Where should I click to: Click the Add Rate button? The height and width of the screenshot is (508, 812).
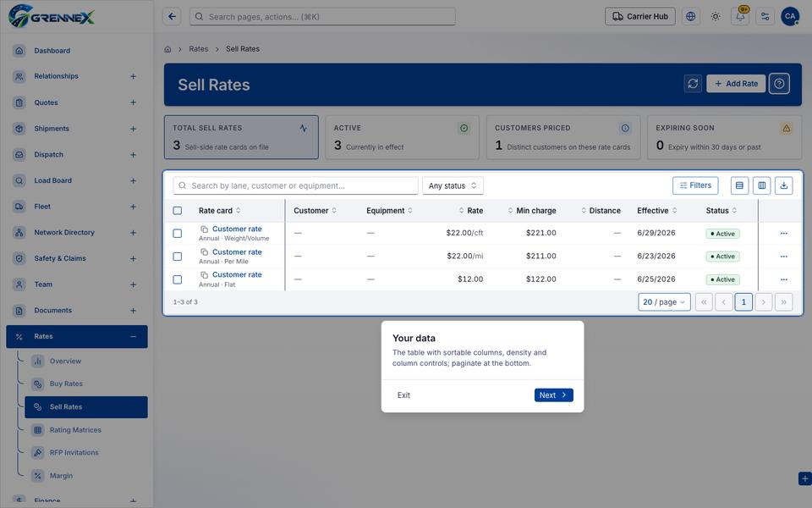(736, 84)
